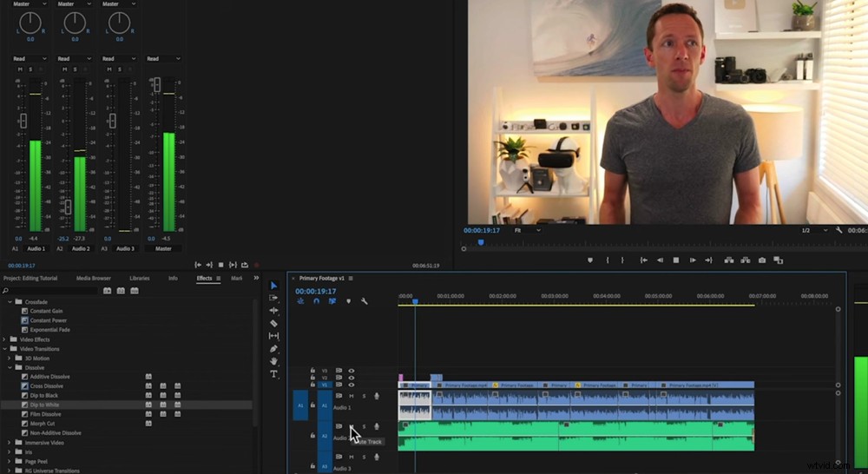Mute the Audio 1 track
868x474 pixels.
pos(351,396)
